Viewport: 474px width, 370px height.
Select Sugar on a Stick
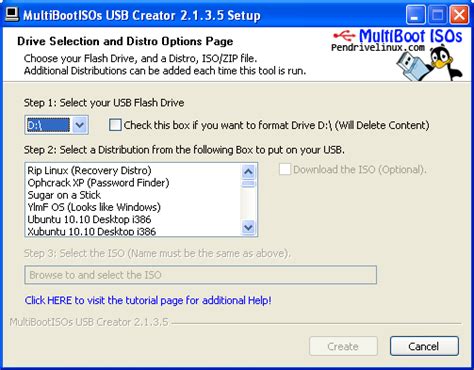click(x=64, y=195)
